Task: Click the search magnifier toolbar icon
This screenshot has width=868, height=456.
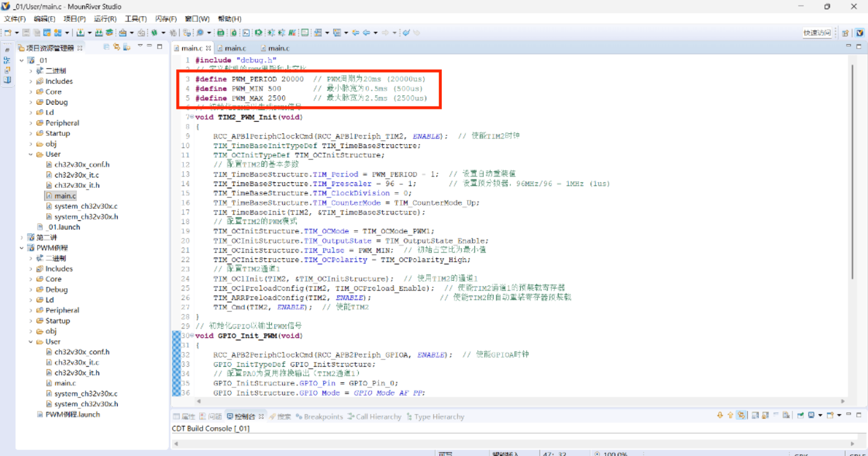Action: [x=200, y=33]
